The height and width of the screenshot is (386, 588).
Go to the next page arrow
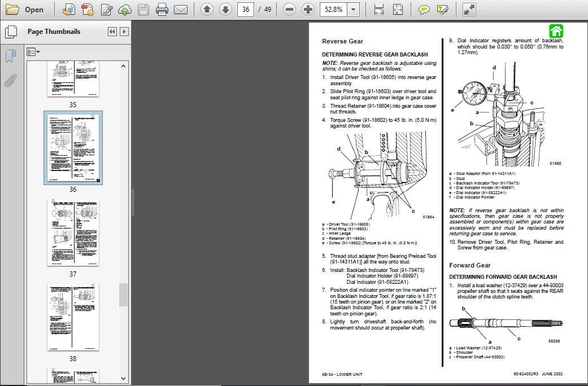tap(225, 10)
